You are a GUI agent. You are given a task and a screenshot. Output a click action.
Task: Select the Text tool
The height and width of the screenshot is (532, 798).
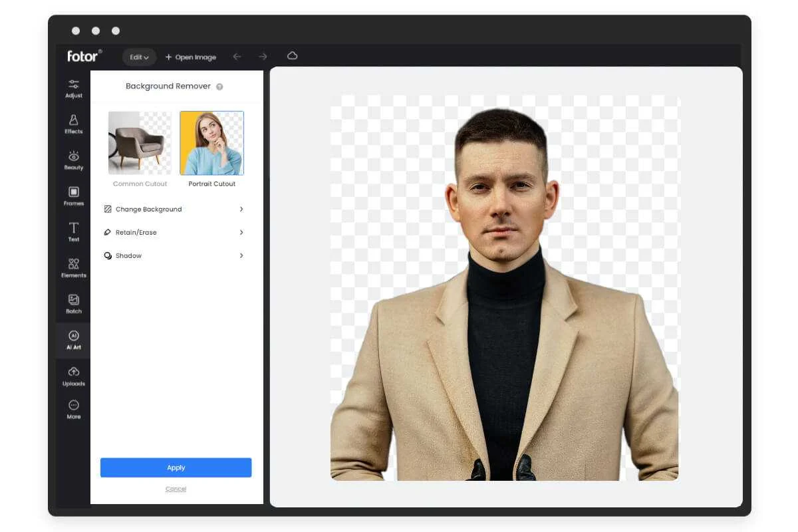click(x=73, y=231)
